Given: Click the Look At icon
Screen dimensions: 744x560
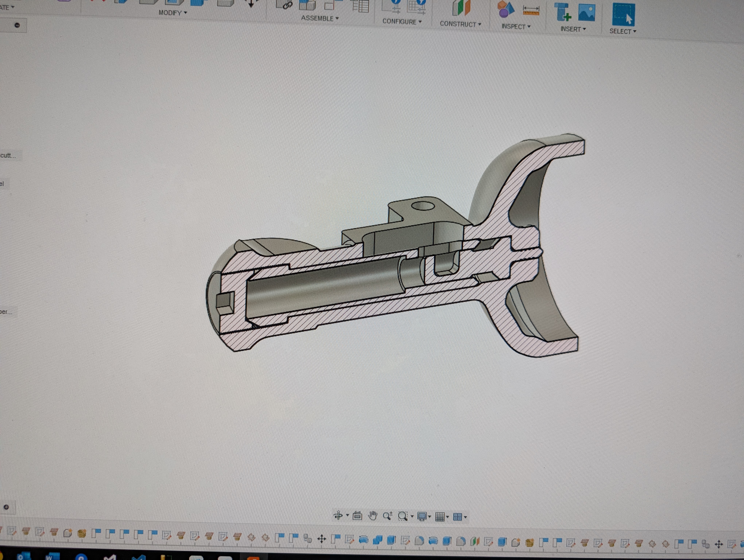Looking at the screenshot, I should (x=357, y=515).
